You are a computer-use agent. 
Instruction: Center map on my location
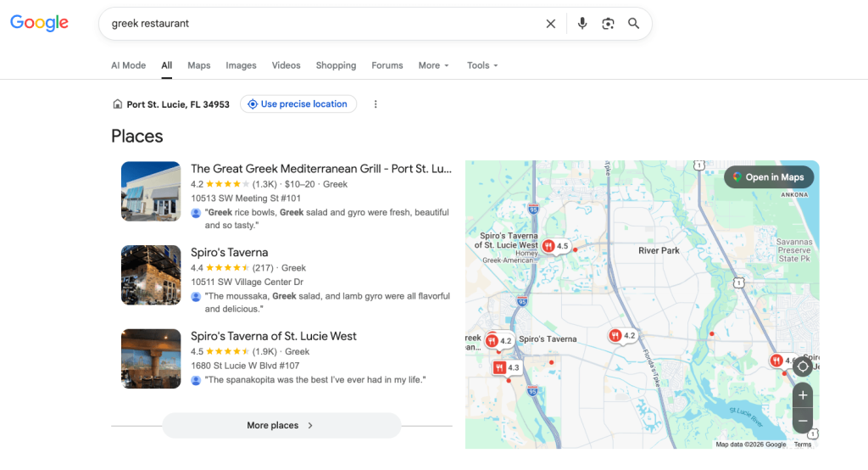pos(803,366)
